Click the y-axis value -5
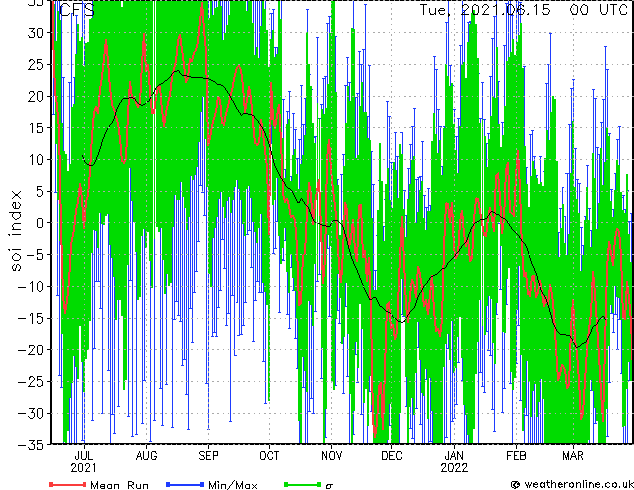 pos(35,255)
